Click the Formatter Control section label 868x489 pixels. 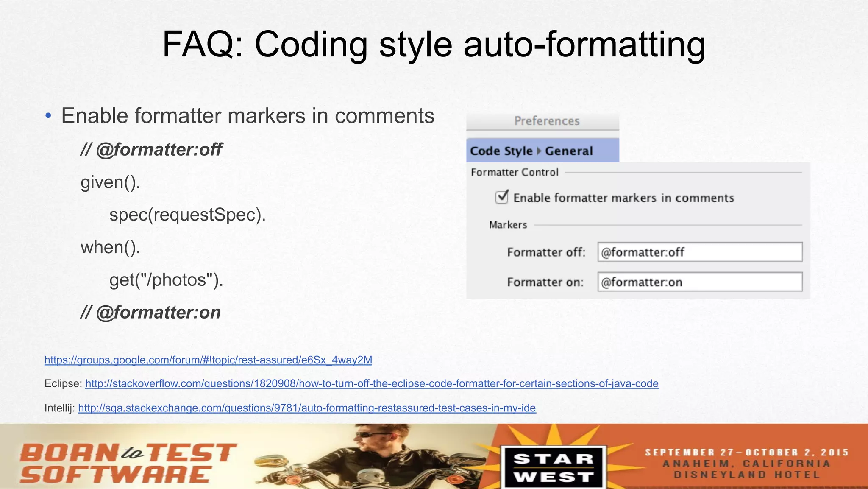pos(515,172)
